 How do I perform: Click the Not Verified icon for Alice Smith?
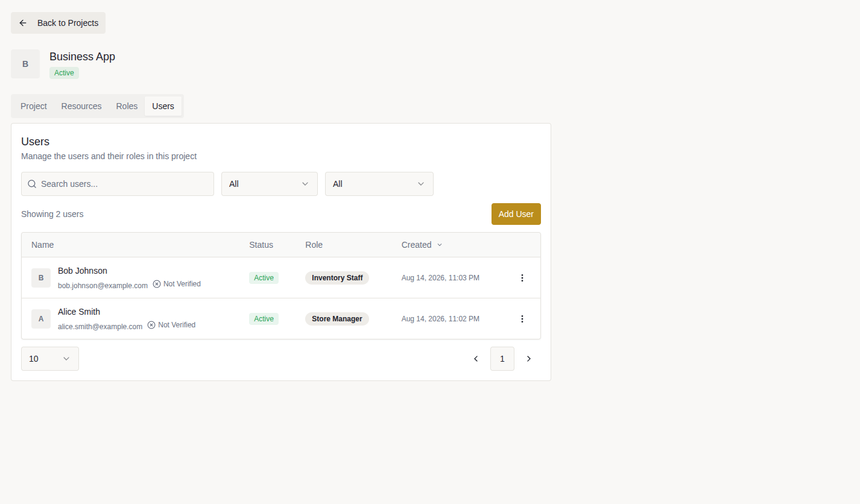pos(151,325)
